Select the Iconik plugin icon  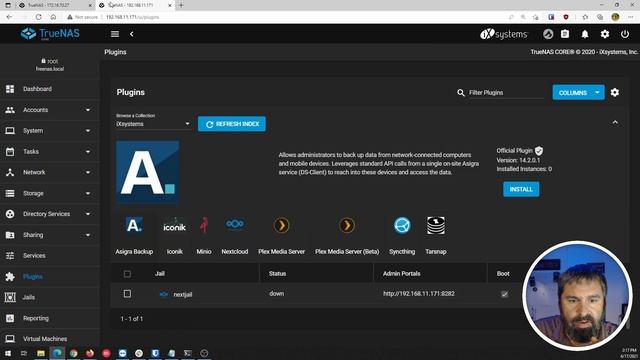174,225
